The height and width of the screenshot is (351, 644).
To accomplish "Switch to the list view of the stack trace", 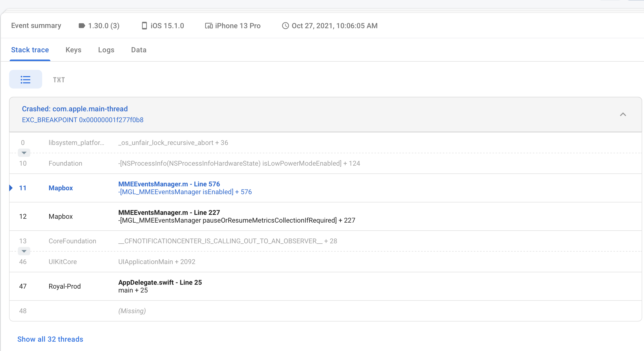I will click(x=25, y=79).
